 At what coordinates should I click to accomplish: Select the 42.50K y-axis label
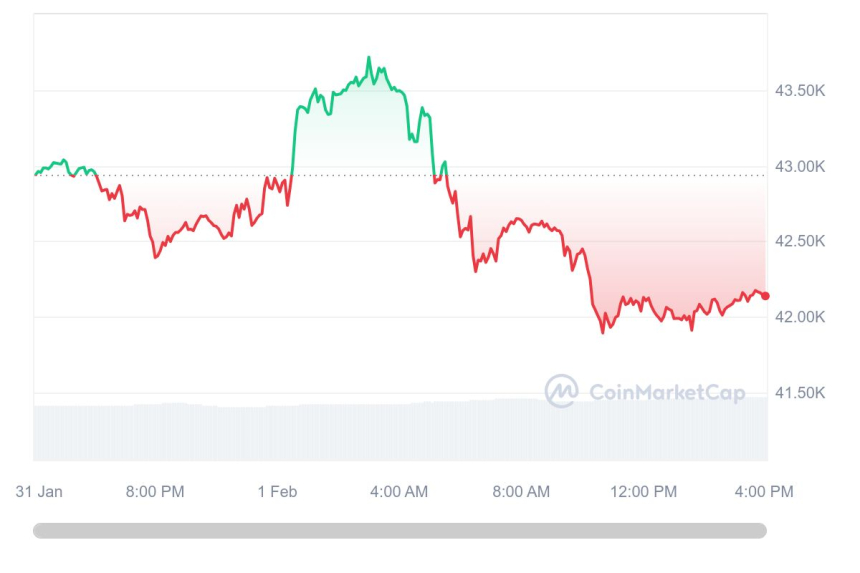coord(800,241)
